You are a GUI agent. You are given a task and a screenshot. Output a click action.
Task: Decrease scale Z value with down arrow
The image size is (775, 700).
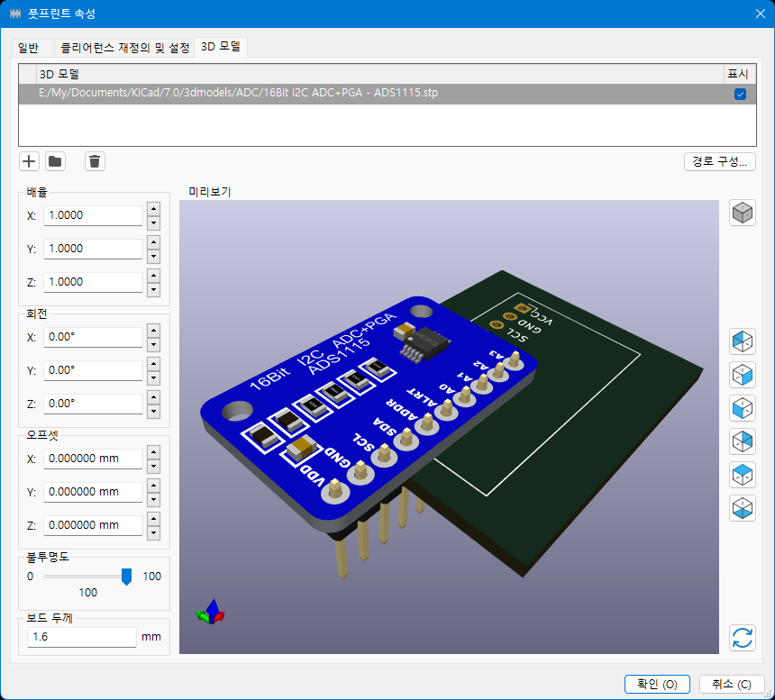tap(154, 289)
